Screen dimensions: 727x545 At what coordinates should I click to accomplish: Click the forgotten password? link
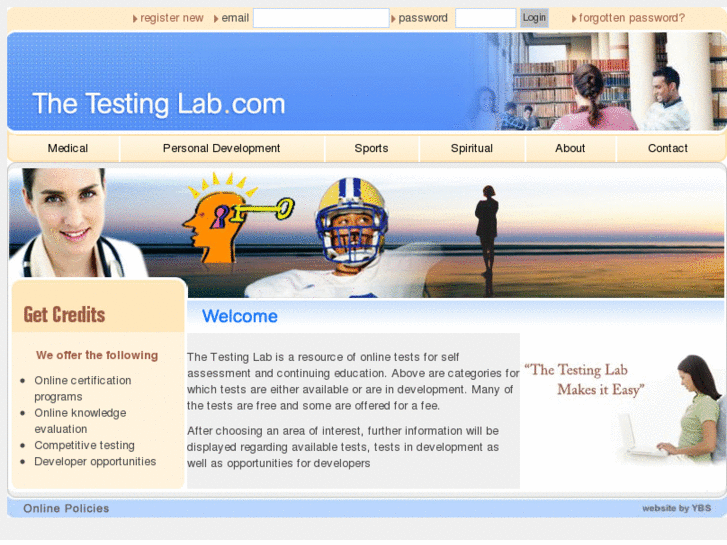point(631,18)
